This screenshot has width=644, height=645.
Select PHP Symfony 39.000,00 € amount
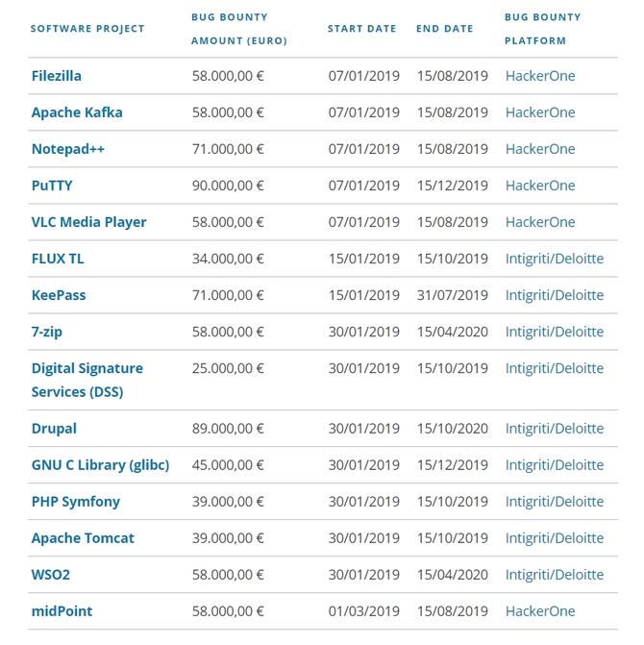[x=228, y=502]
